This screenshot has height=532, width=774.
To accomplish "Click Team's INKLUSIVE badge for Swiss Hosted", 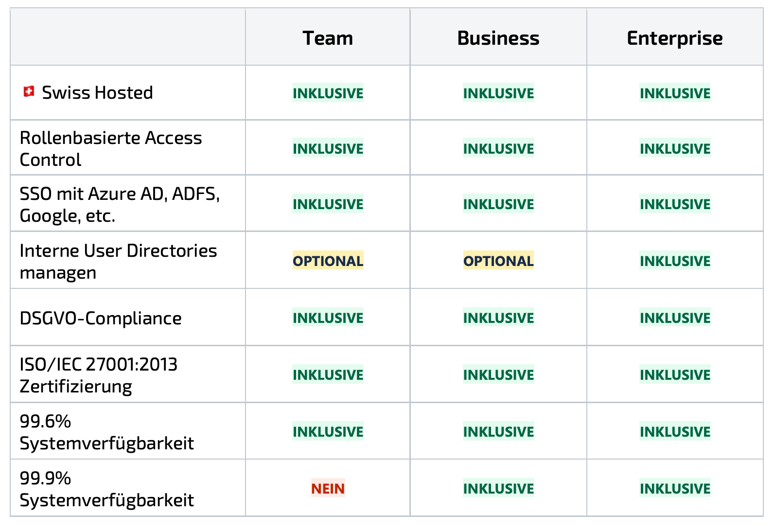I will pos(328,93).
